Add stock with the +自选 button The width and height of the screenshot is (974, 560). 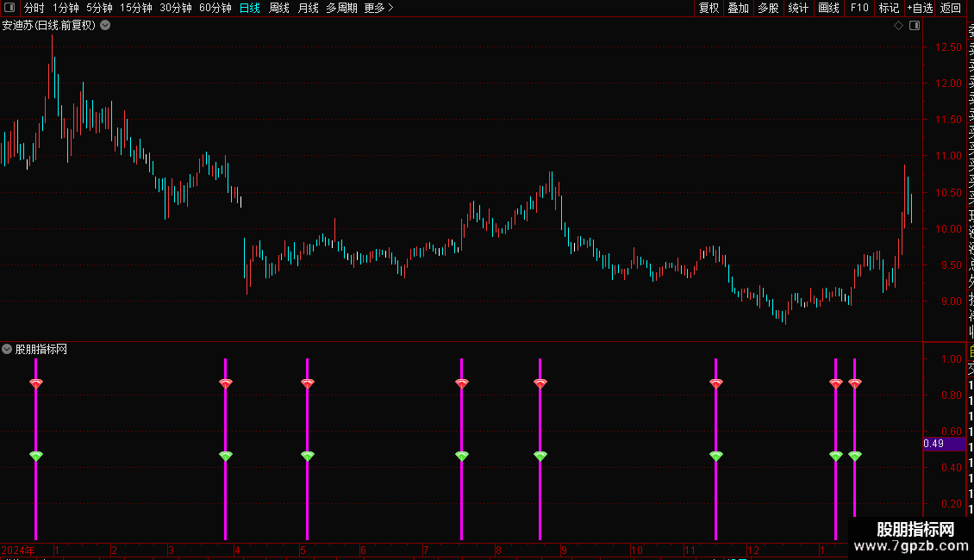coord(920,8)
